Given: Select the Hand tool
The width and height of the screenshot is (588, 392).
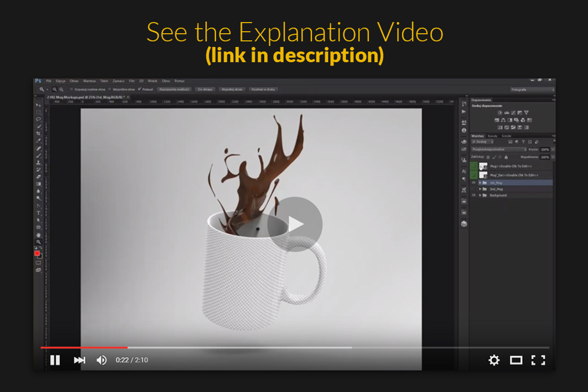Looking at the screenshot, I should click(x=38, y=235).
